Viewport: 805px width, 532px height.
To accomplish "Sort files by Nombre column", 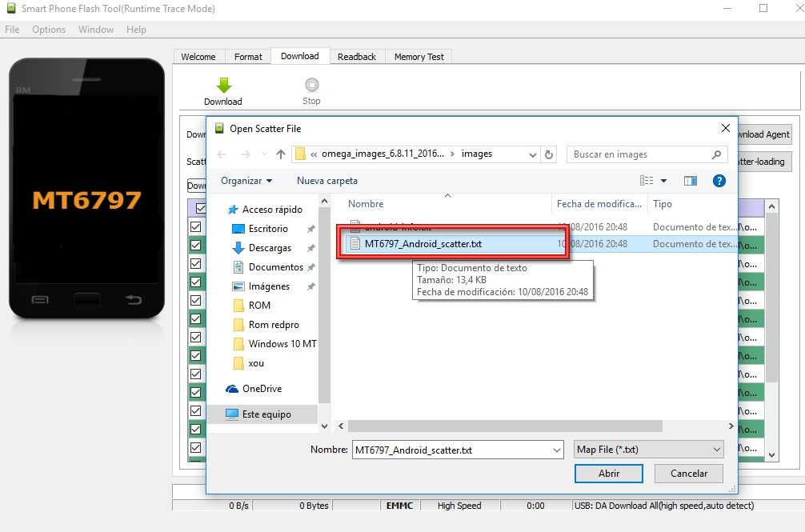I will (x=366, y=204).
